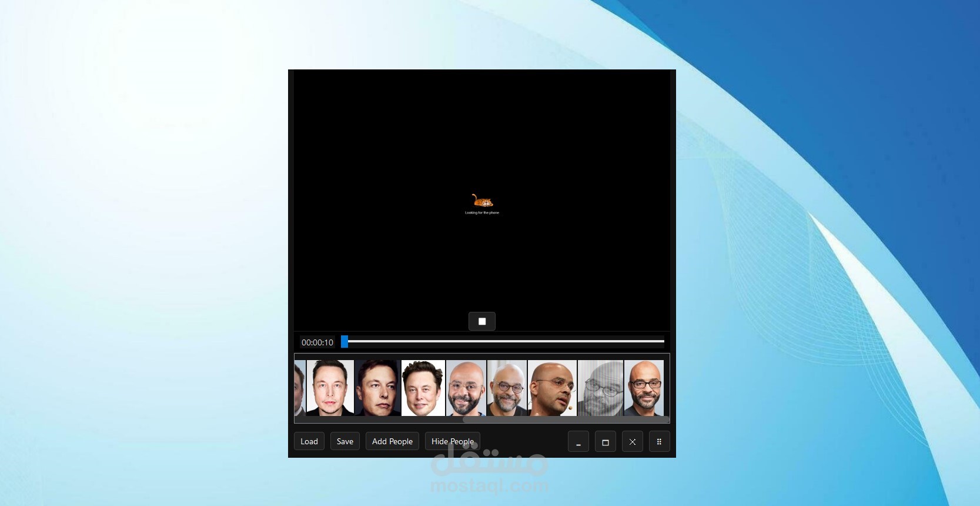The image size is (980, 506).
Task: Select the partially cut-off thumbnail at strip start
Action: pos(300,388)
